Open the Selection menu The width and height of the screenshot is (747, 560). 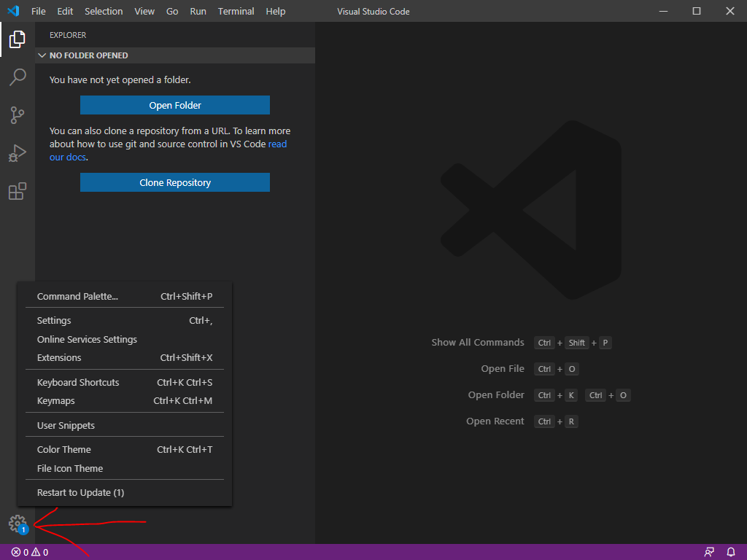(104, 11)
